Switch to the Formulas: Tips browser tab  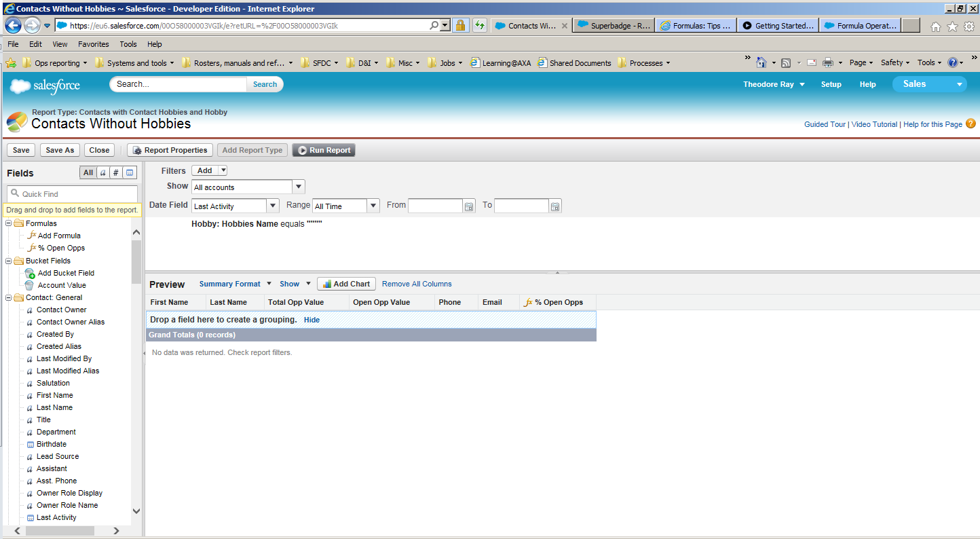[x=695, y=26]
